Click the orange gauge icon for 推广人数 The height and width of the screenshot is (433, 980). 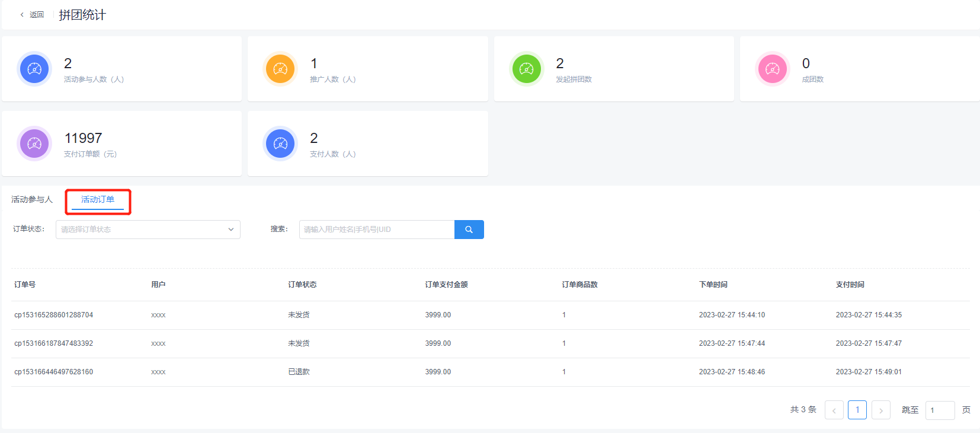pos(280,69)
